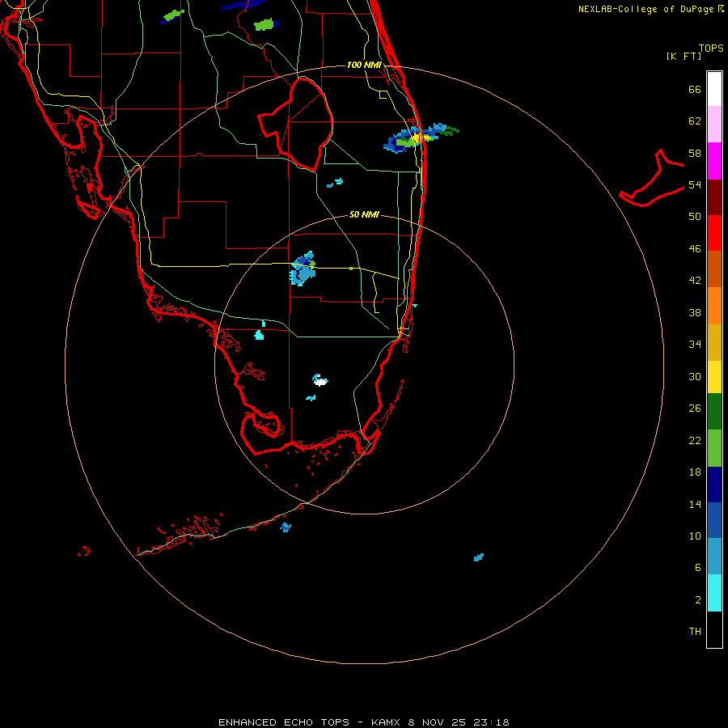Select the dark maroon color bar swatch
728x728 pixels.
[x=714, y=197]
